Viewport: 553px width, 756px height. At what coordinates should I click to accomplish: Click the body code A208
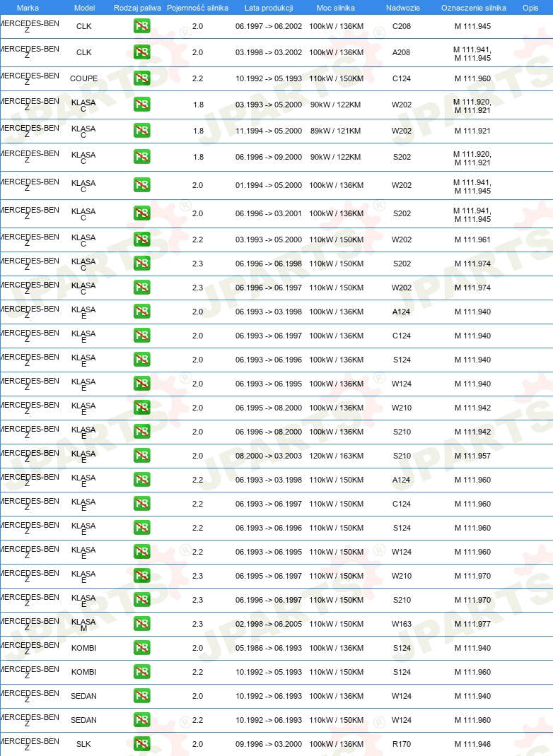(x=402, y=52)
